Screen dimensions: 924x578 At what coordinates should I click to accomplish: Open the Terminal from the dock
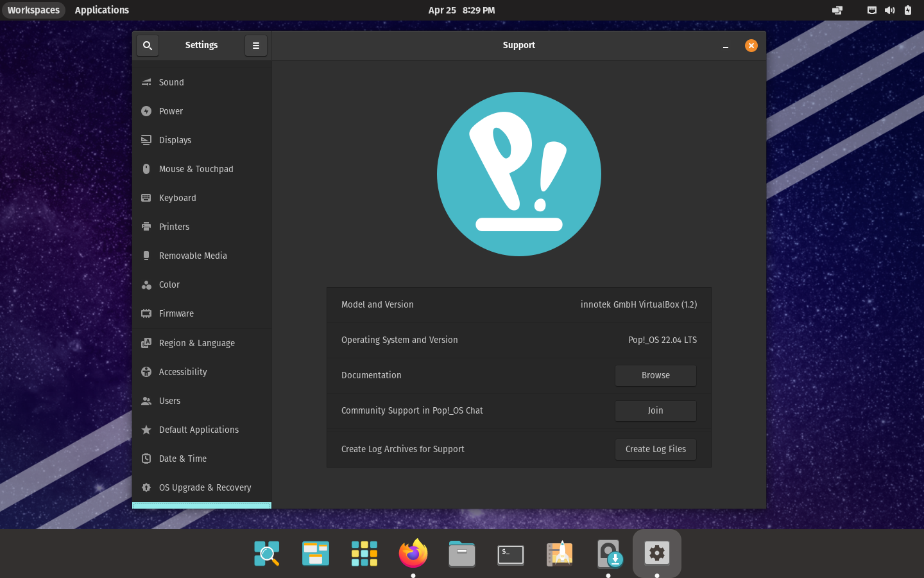point(511,554)
